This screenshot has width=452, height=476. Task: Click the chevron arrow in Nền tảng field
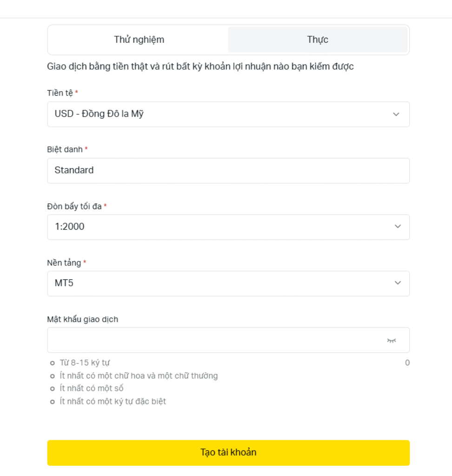click(x=398, y=283)
